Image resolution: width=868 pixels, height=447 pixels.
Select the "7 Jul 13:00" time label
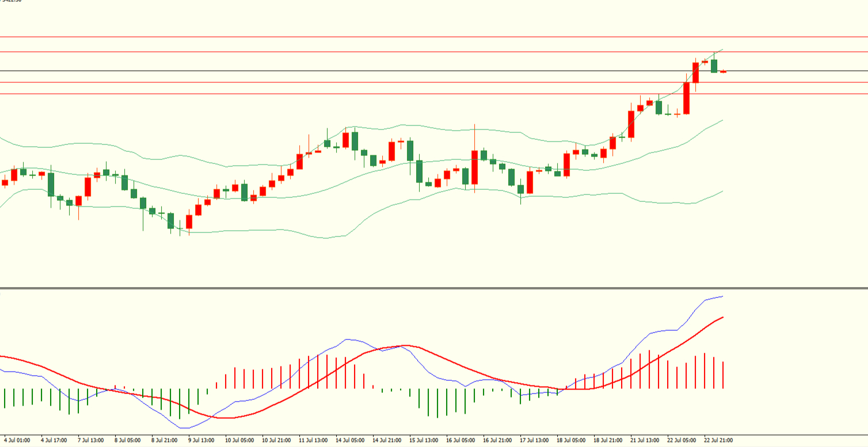(90, 441)
